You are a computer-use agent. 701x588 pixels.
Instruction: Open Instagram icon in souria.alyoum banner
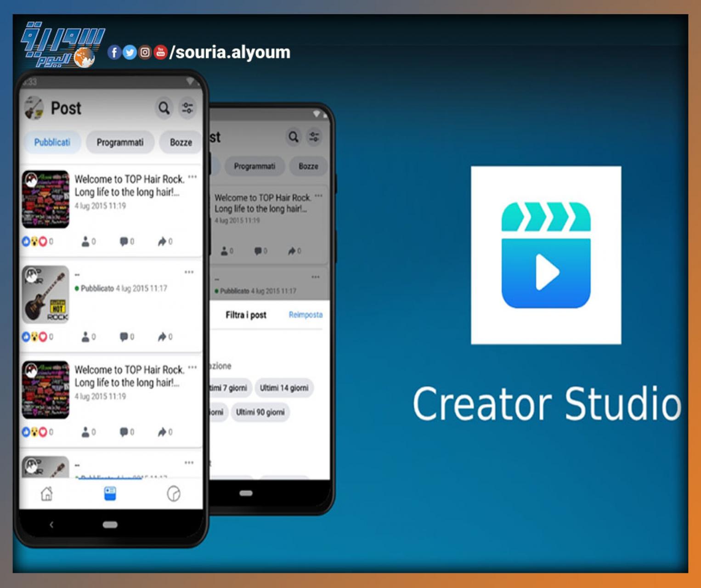[x=145, y=52]
